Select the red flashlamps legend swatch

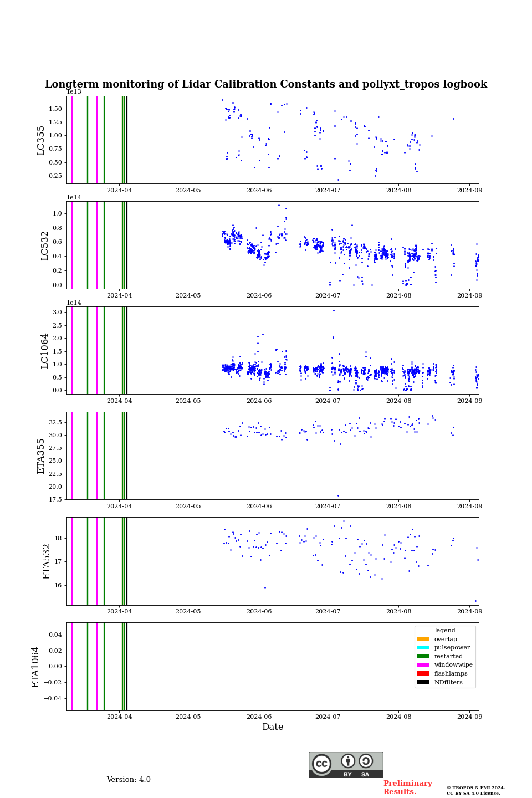pos(423,674)
